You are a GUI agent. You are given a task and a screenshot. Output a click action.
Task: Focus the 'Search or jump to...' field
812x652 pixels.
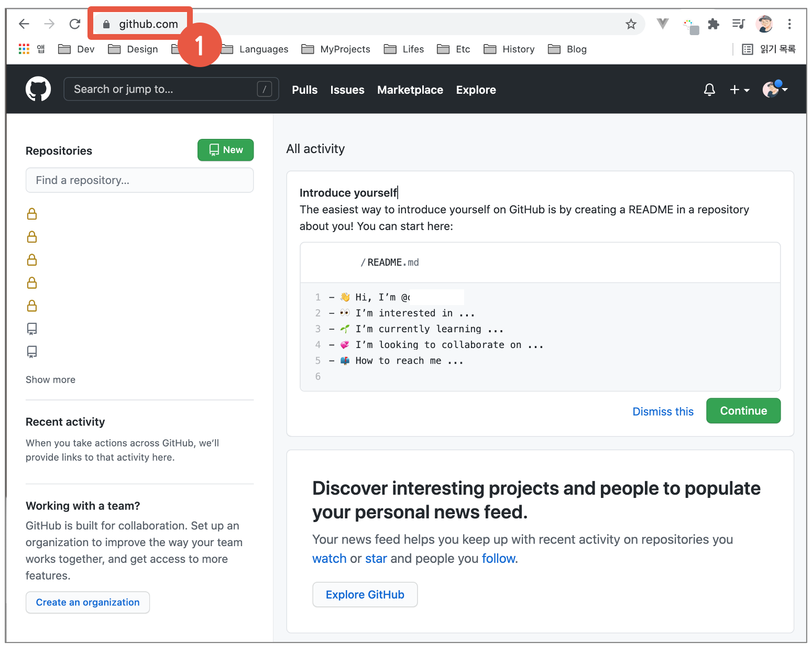[171, 89]
